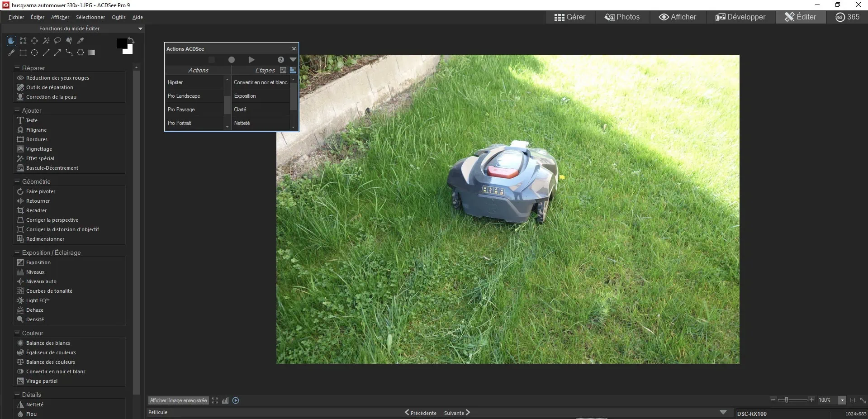Screen dimensions: 868x419
Task: Open the Outils menu
Action: 119,17
